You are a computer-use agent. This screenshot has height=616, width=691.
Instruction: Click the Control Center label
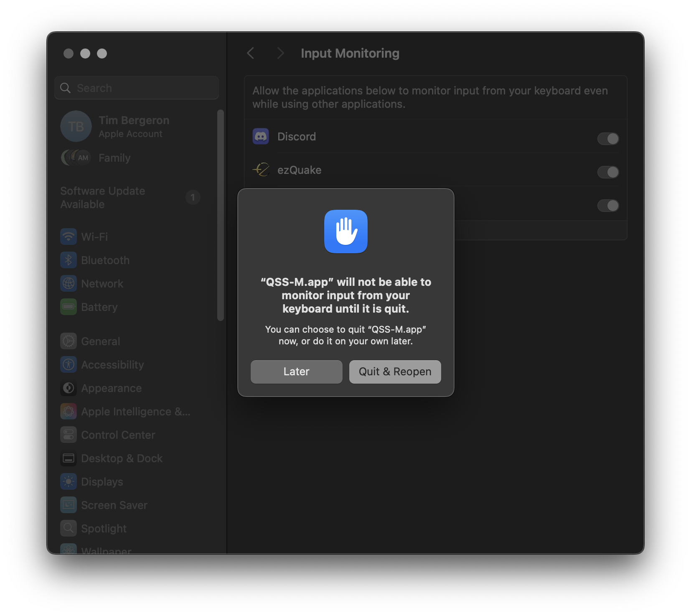tap(118, 435)
